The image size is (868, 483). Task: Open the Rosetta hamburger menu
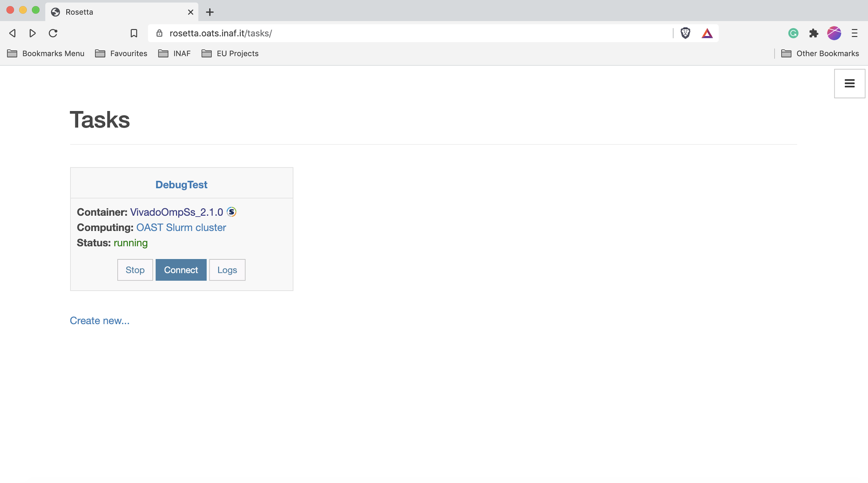point(849,83)
